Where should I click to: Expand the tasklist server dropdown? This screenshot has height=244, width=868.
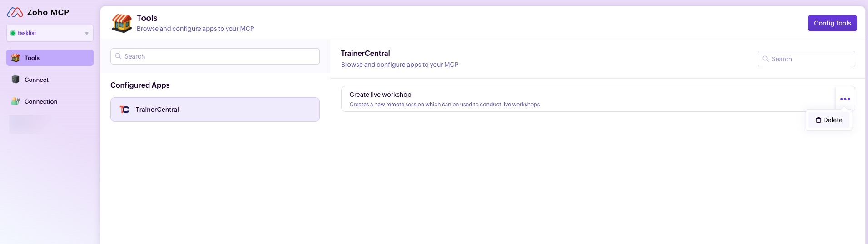coord(86,33)
